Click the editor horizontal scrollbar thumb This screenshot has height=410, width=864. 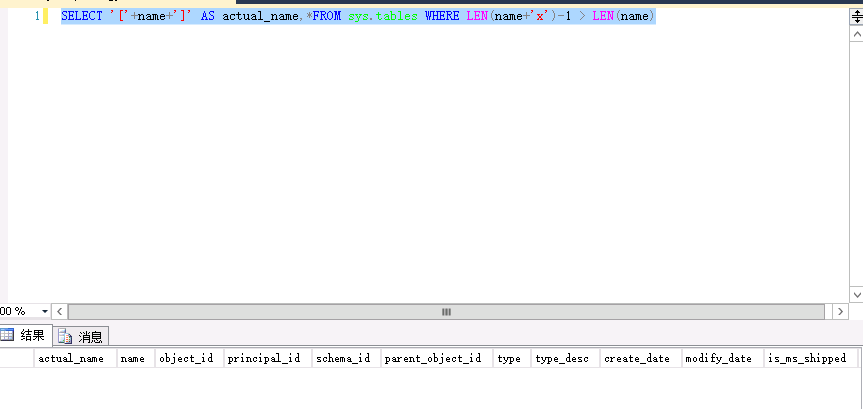446,311
